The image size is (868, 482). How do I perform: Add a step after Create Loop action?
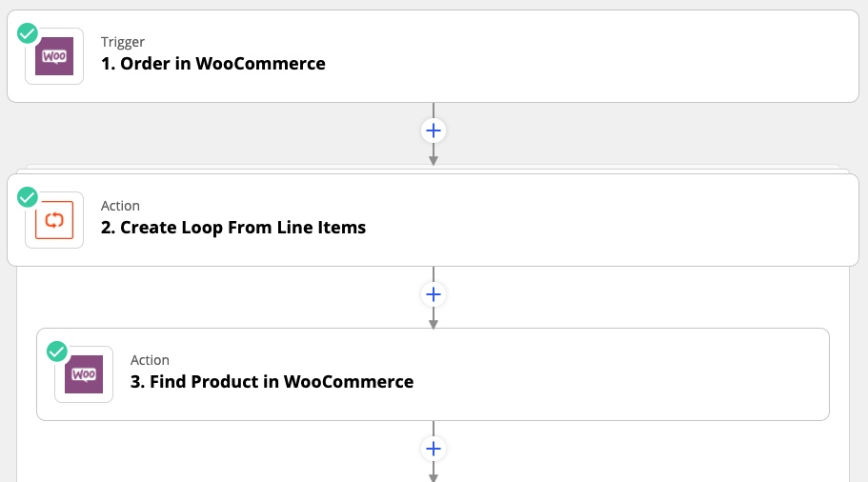point(434,294)
